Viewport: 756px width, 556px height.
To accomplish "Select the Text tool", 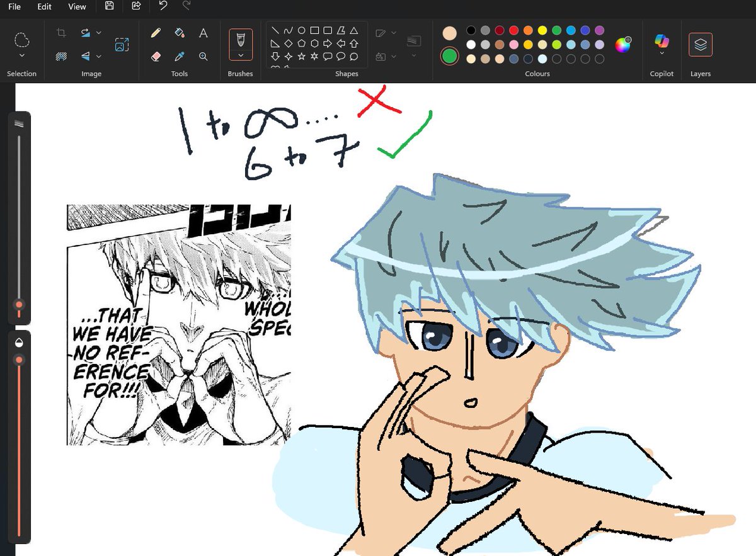I will pyautogui.click(x=203, y=33).
